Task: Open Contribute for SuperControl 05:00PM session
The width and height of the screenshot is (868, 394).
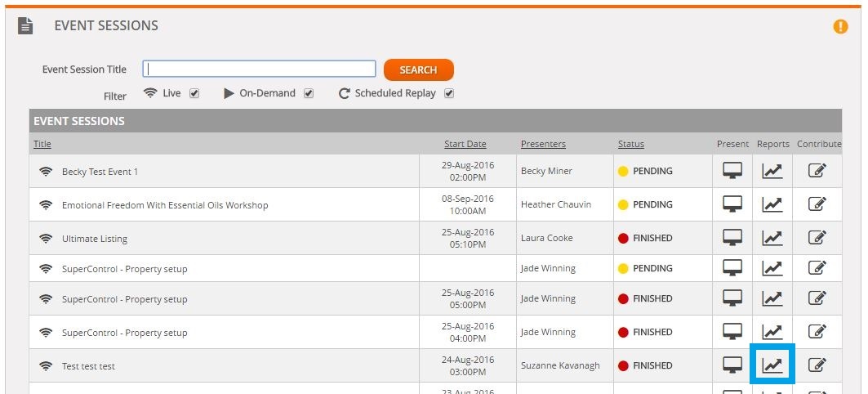Action: click(817, 298)
